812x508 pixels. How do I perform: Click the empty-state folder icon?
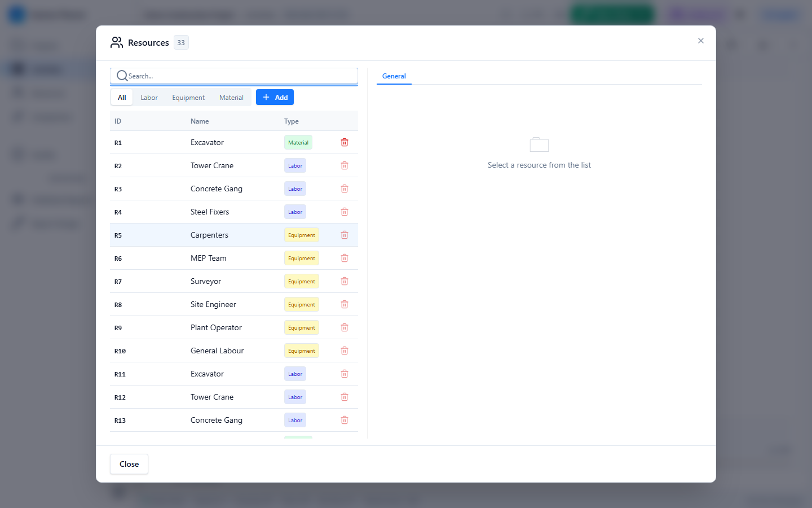(x=539, y=144)
